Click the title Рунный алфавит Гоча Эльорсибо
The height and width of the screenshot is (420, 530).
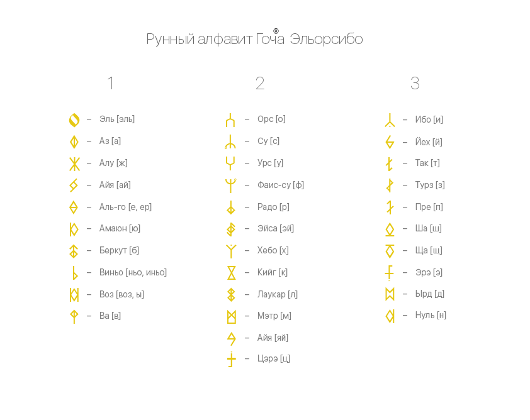254,38
